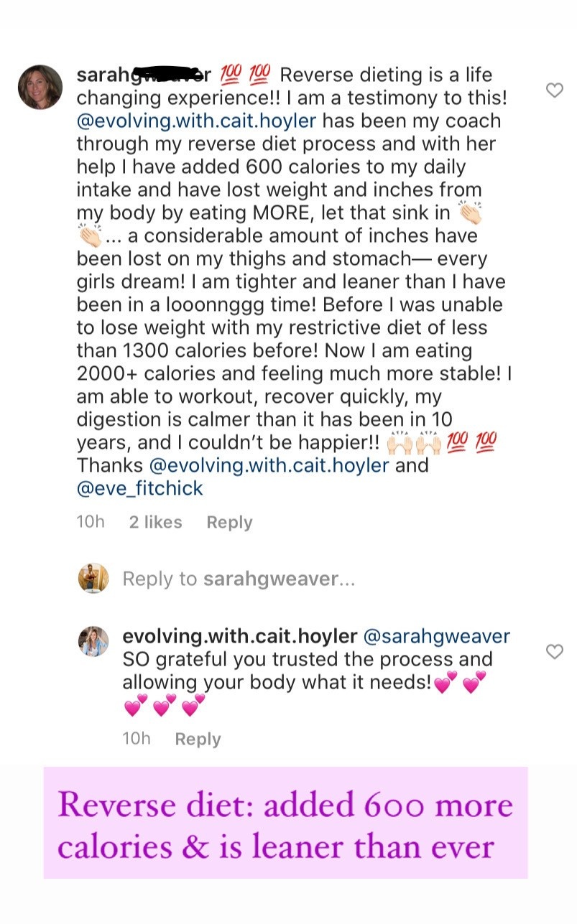577x924 pixels.
Task: Tap Reply under Cait Hoyler's response
Action: [x=198, y=739]
